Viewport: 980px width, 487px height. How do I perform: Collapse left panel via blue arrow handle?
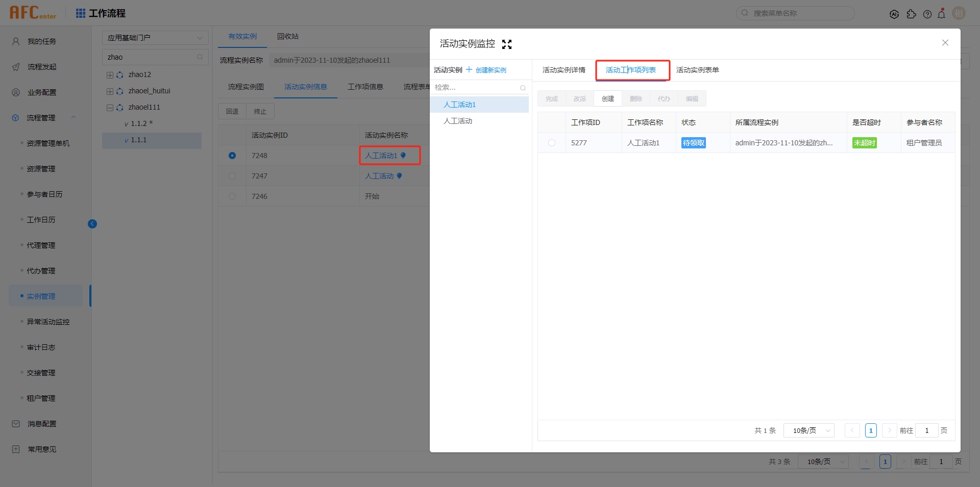point(92,224)
